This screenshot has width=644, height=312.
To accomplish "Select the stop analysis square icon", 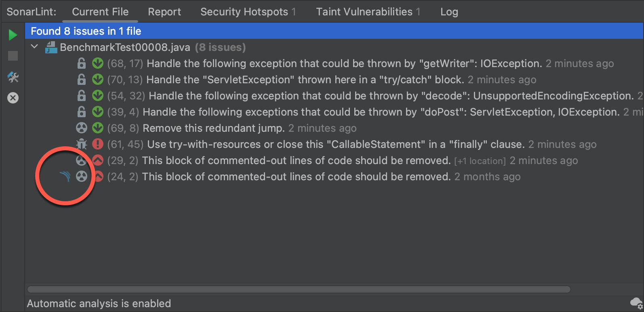I will (x=13, y=56).
